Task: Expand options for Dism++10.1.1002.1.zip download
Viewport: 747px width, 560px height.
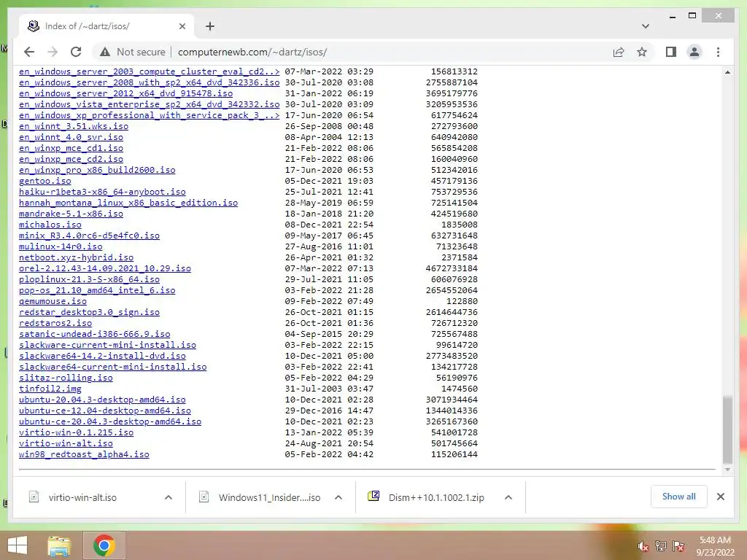Action: coord(508,497)
